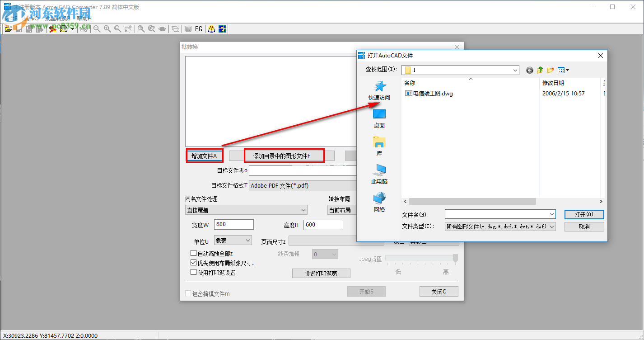Expand the 文件类型 file type dropdown
644x340 pixels.
click(x=552, y=227)
